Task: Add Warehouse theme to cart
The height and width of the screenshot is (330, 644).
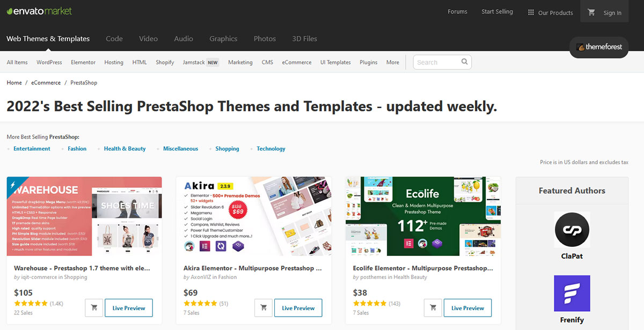Action: [94, 308]
